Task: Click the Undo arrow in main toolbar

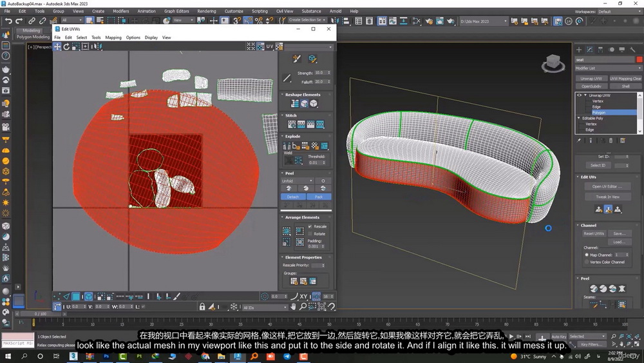Action: pos(8,21)
